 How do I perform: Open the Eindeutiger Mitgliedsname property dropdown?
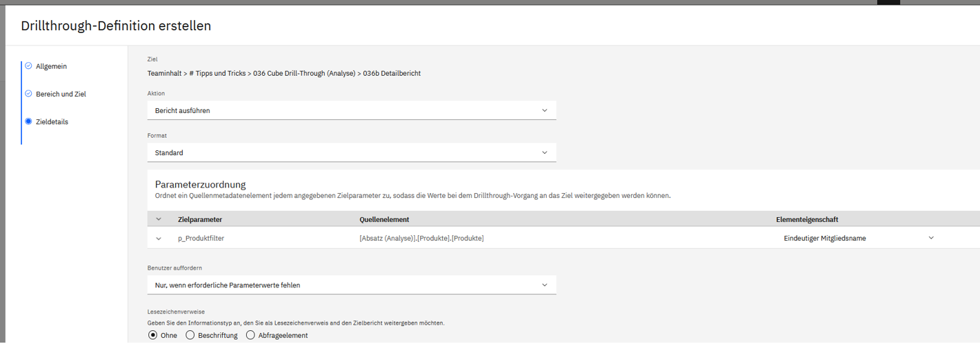(859, 239)
